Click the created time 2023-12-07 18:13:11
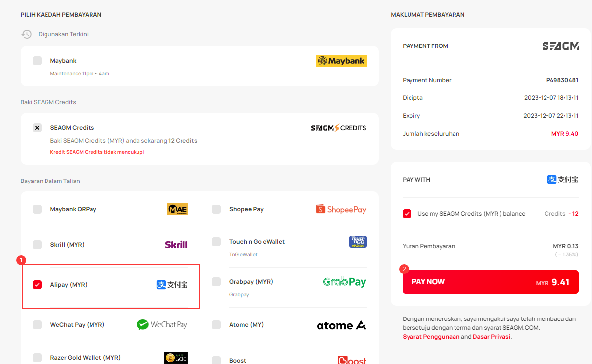This screenshot has height=364, width=592. (x=551, y=98)
